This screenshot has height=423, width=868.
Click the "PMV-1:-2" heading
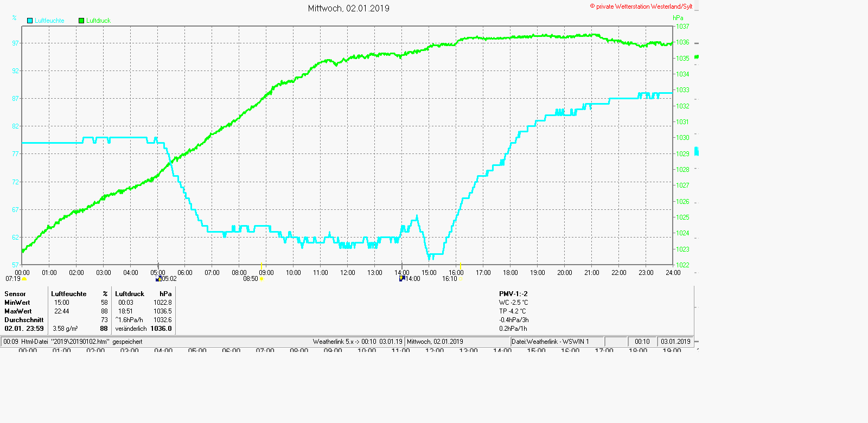click(x=513, y=294)
